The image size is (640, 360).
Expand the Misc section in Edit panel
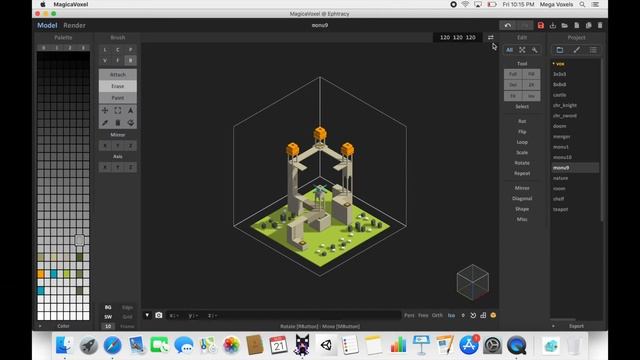pyautogui.click(x=522, y=219)
